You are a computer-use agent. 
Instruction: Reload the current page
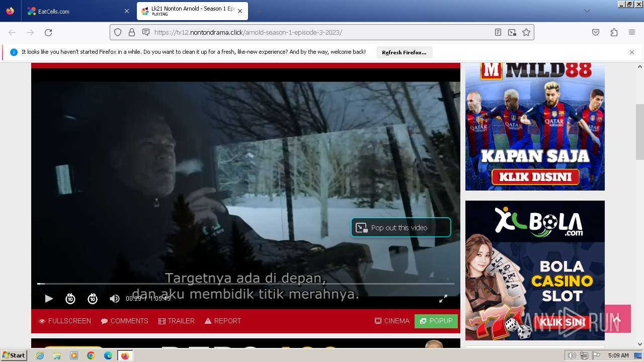[x=48, y=32]
